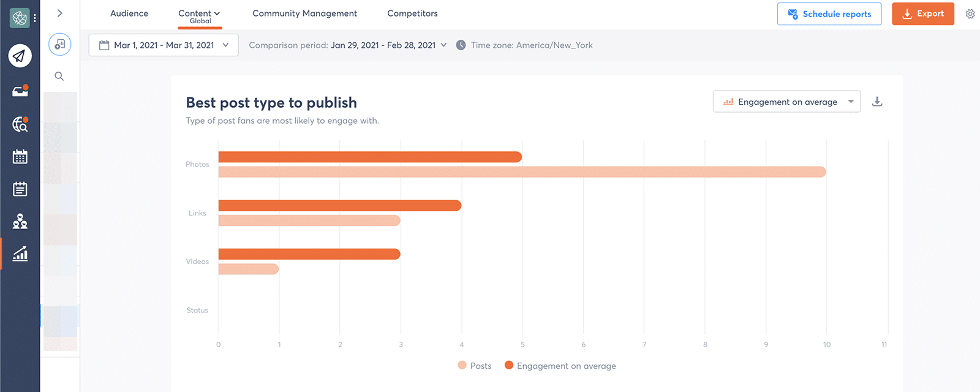980x392 pixels.
Task: Open the Listening globe search icon
Action: pyautogui.click(x=20, y=124)
